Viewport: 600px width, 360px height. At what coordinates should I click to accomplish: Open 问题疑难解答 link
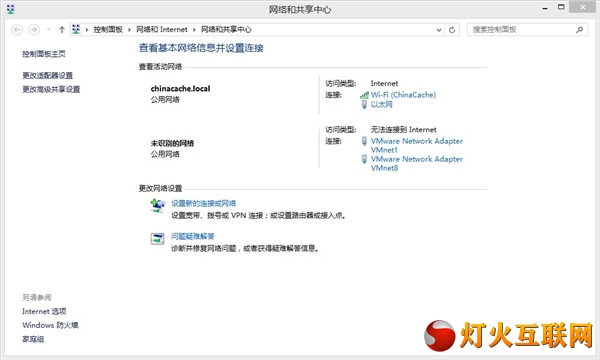192,236
